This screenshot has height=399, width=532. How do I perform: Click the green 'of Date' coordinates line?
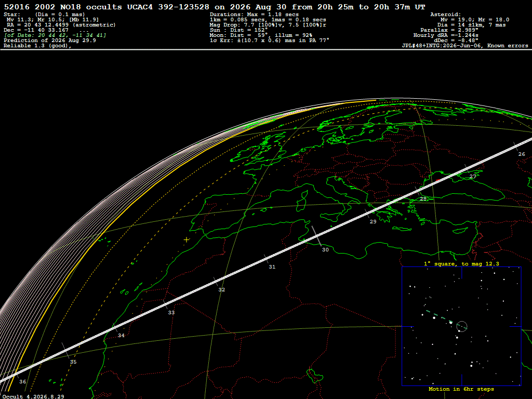click(55, 35)
